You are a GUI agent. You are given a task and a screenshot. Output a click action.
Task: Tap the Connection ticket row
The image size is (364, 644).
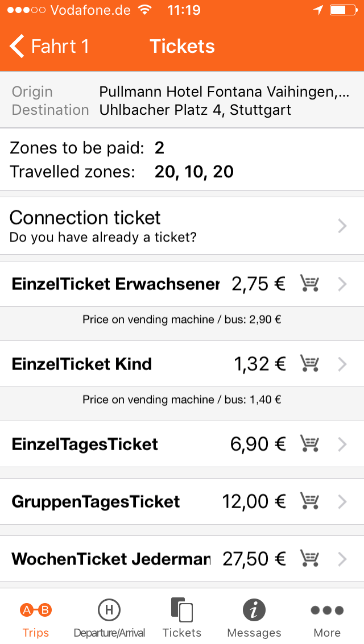(182, 226)
